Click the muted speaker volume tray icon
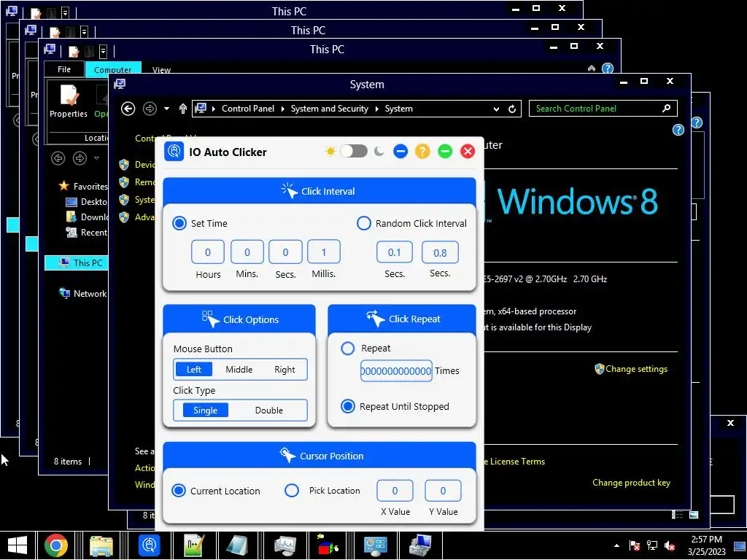Viewport: 747px width, 560px height. pos(670,545)
